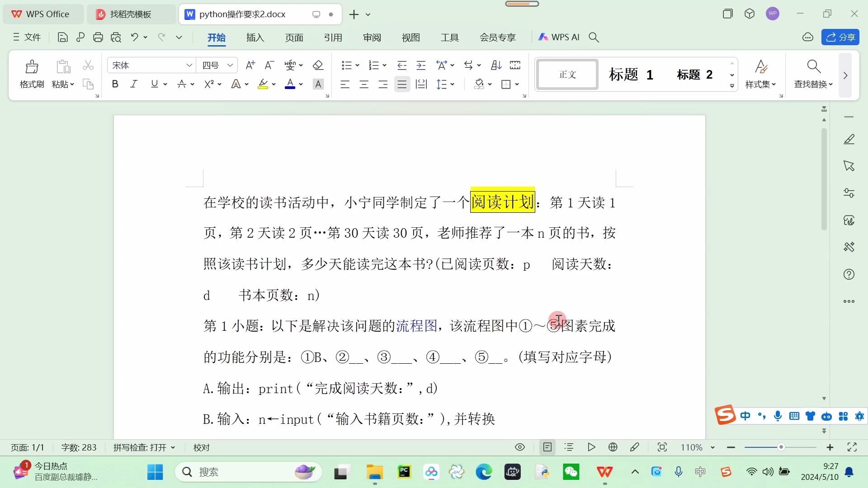The height and width of the screenshot is (488, 868).
Task: Switch to the 插入 ribbon tab
Action: tap(255, 38)
